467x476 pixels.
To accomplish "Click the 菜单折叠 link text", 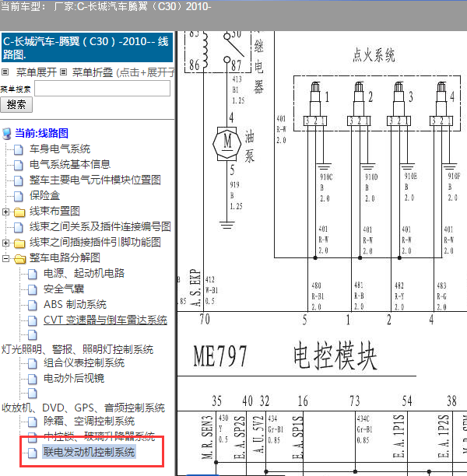I will 93,72.
